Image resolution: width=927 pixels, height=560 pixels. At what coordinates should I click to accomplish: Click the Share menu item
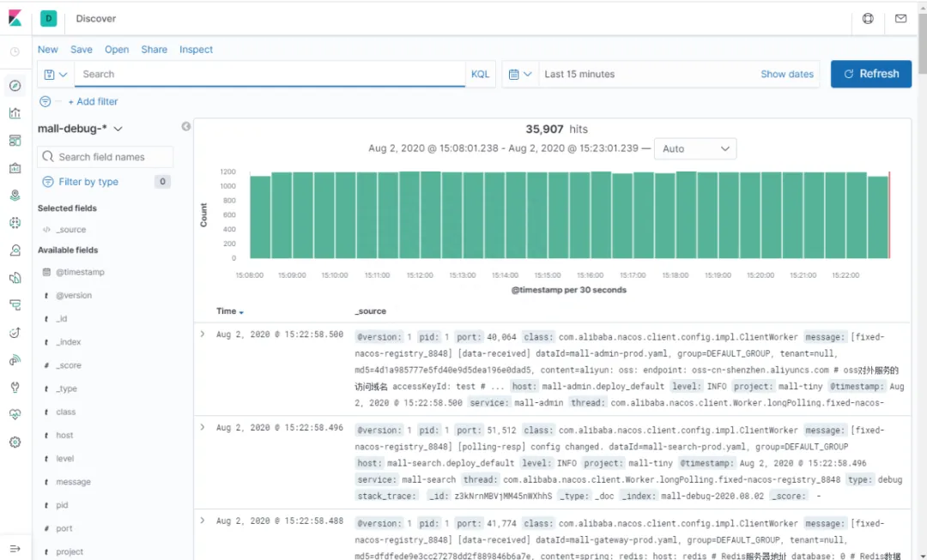coord(154,49)
